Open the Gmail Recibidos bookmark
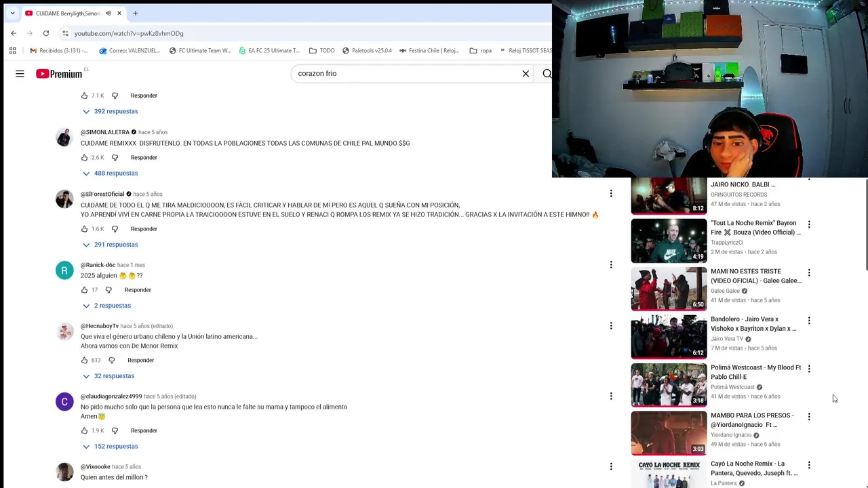The height and width of the screenshot is (488, 868). (x=59, y=50)
